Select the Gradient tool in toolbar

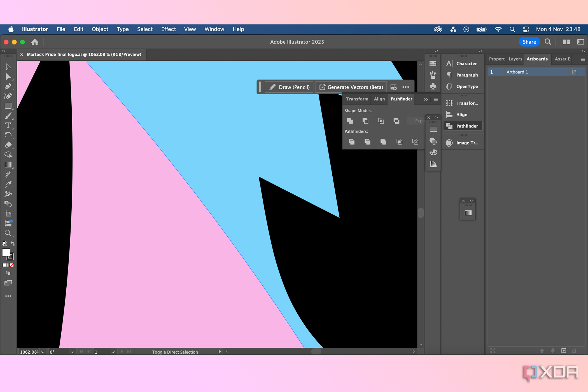8,165
